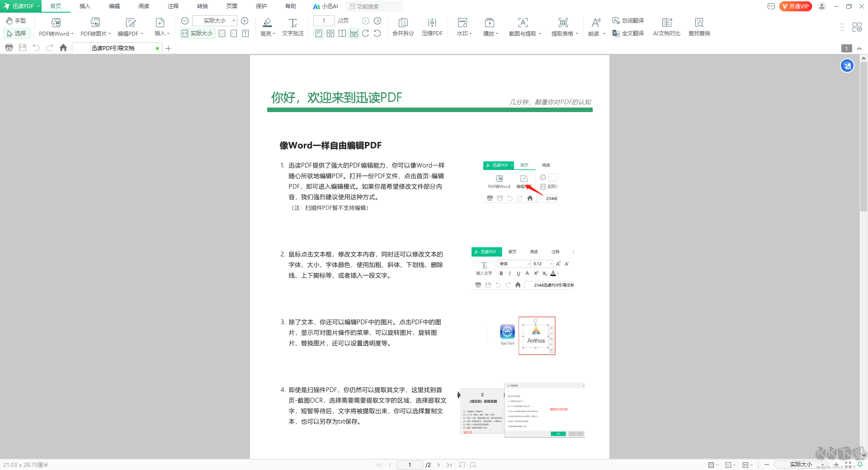The width and height of the screenshot is (868, 470).
Task: Switch to single page view layout
Action: [x=319, y=33]
